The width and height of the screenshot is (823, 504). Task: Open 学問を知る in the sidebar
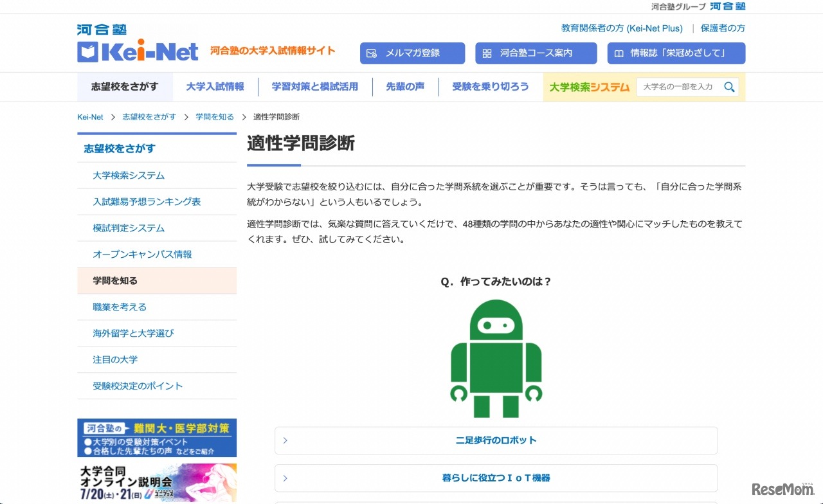pos(157,281)
